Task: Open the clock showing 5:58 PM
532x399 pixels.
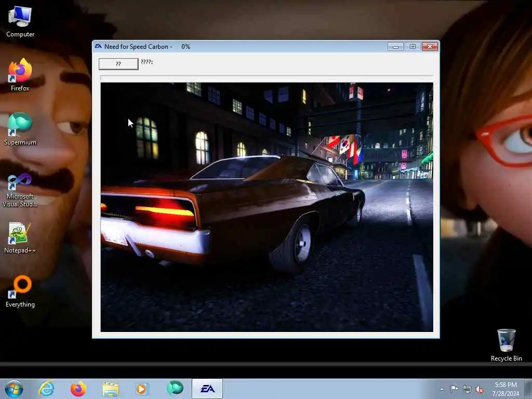Action: 506,389
